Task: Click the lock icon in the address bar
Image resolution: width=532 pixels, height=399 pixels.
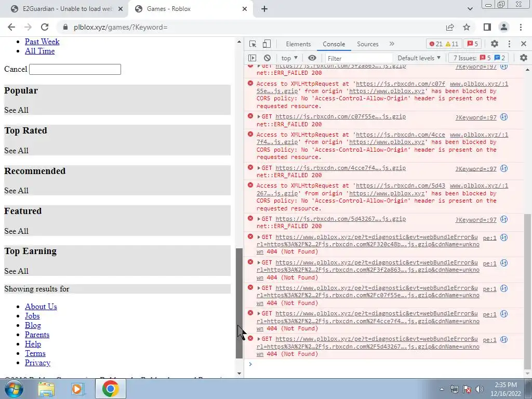Action: [65, 27]
